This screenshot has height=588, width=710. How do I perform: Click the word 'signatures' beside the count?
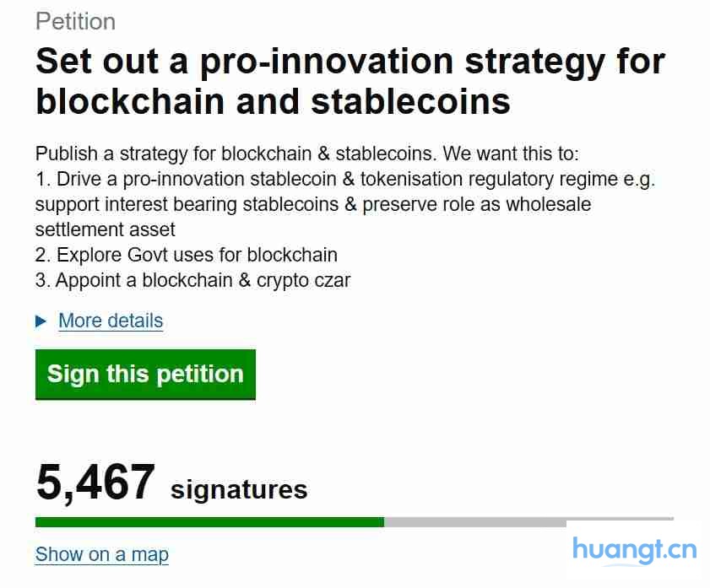tap(239, 489)
